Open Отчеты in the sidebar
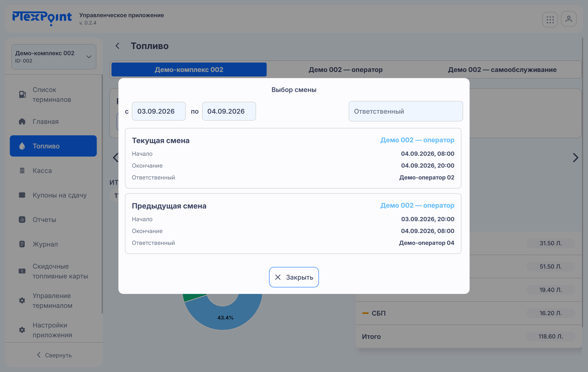This screenshot has width=588, height=372. (x=53, y=220)
